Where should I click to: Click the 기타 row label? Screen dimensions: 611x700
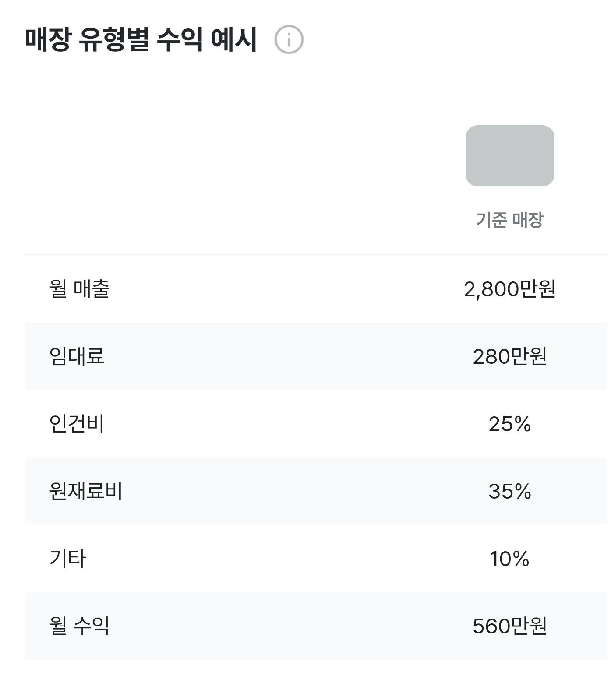tap(67, 559)
